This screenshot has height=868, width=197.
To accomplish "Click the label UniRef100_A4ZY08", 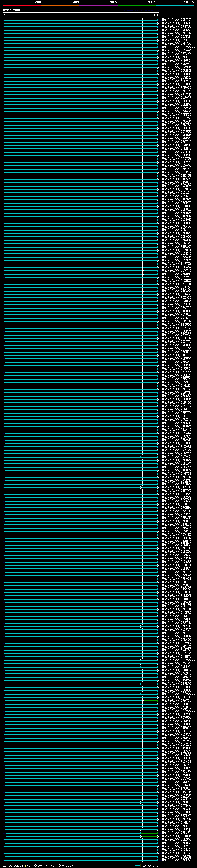I will 176,487.
